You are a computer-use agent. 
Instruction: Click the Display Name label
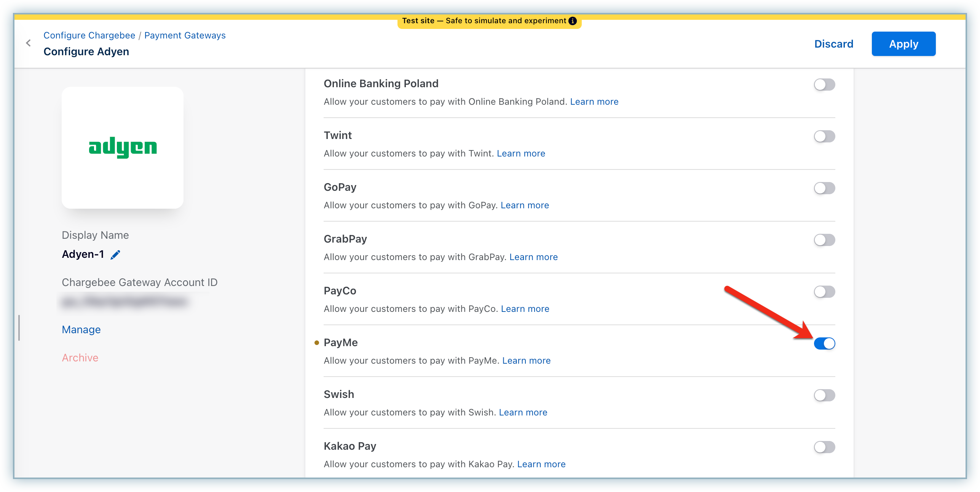click(x=95, y=235)
